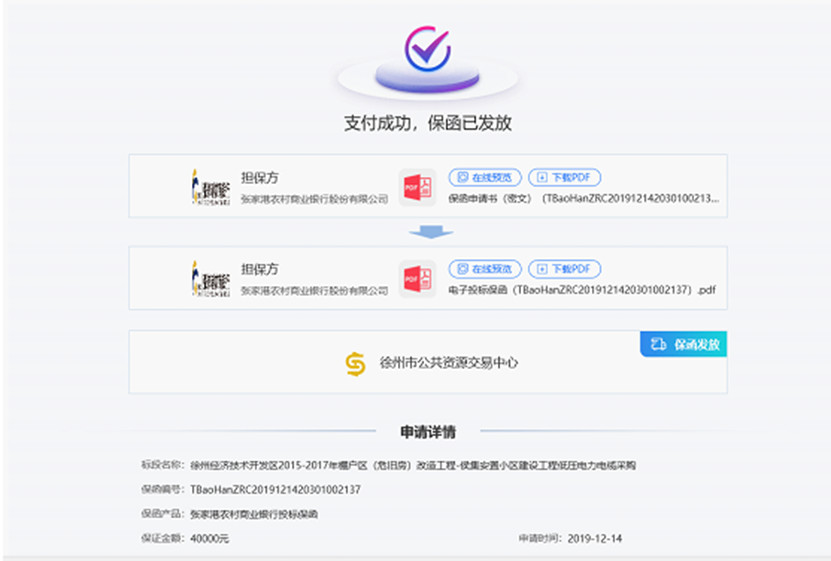831x561 pixels.
Task: Click the 保函发放 blue corner badge
Action: point(684,344)
